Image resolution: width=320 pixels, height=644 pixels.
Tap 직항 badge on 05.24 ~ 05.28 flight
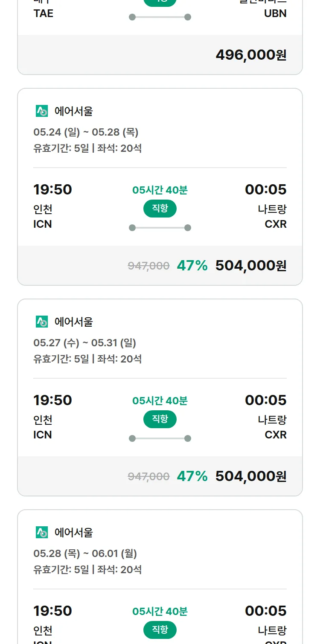click(x=160, y=209)
